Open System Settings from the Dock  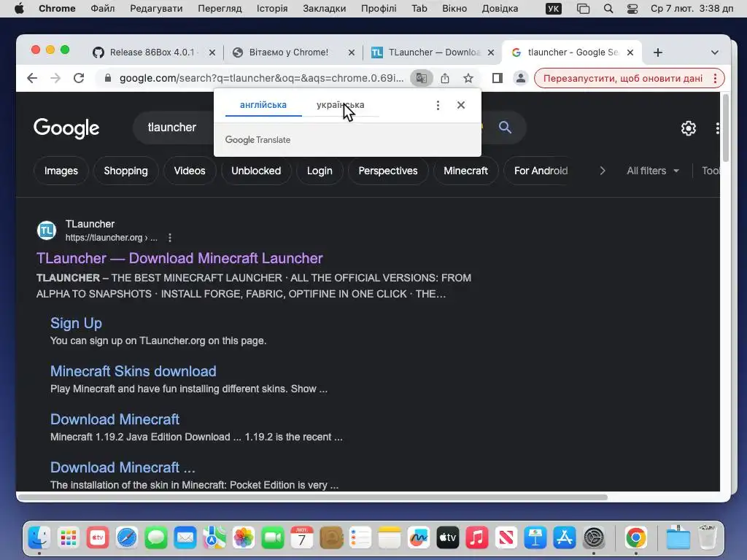(x=594, y=537)
